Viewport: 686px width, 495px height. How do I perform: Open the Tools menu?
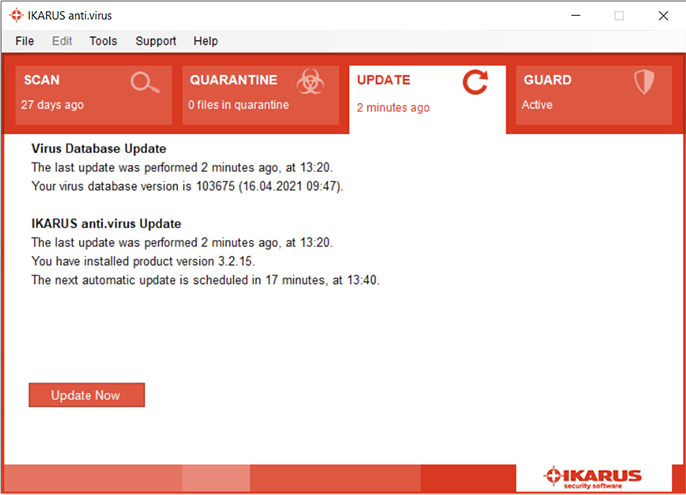pyautogui.click(x=103, y=41)
